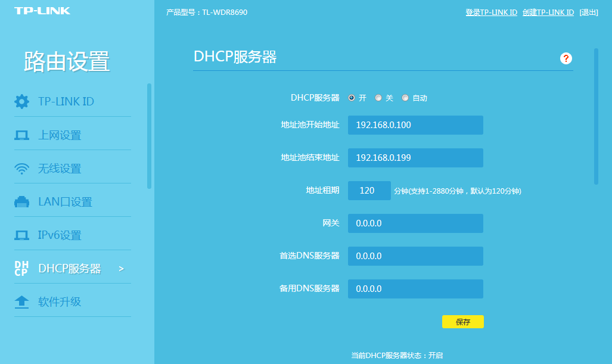Select the TP-LINK ID gear icon

pyautogui.click(x=22, y=101)
